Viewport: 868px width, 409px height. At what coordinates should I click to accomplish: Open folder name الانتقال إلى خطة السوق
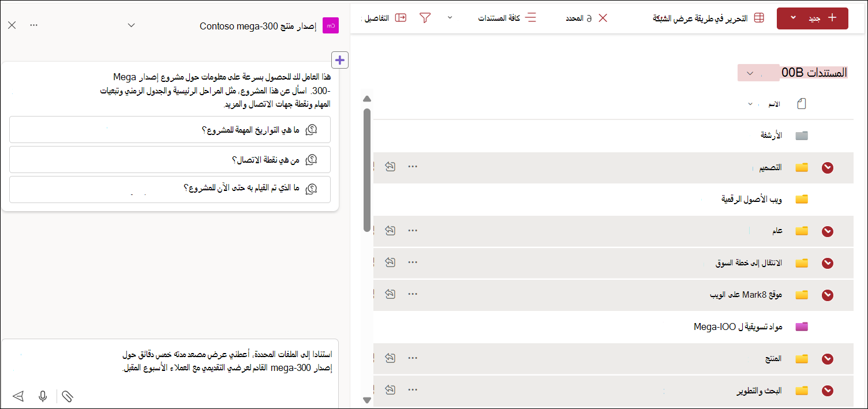point(749,263)
